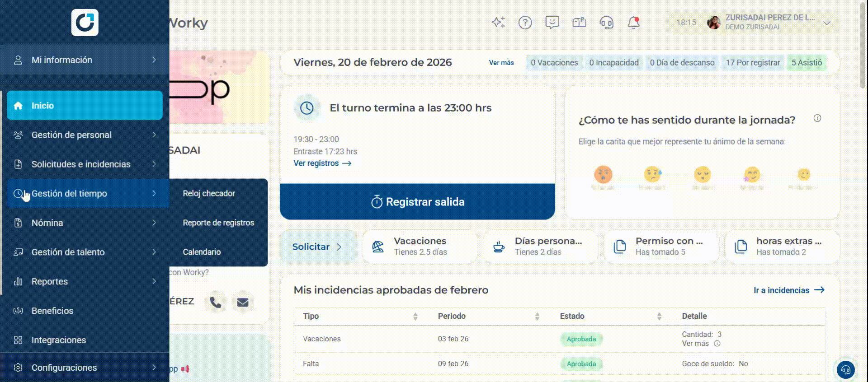
Task: Open the AI sparkle assistant icon
Action: point(498,22)
